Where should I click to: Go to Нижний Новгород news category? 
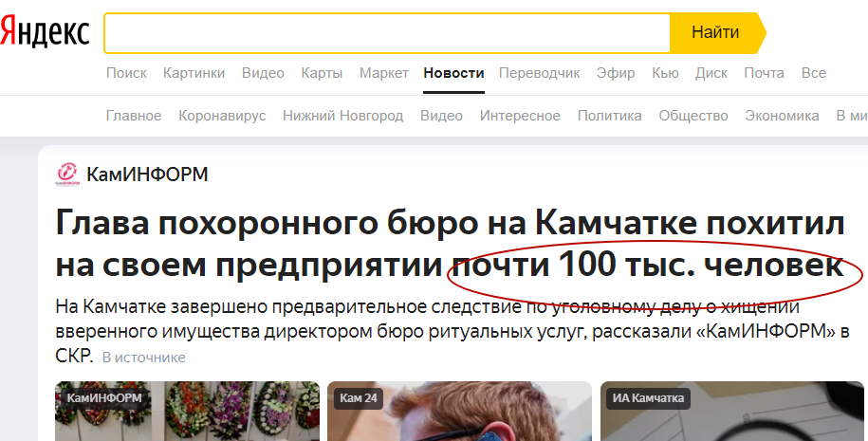[342, 116]
